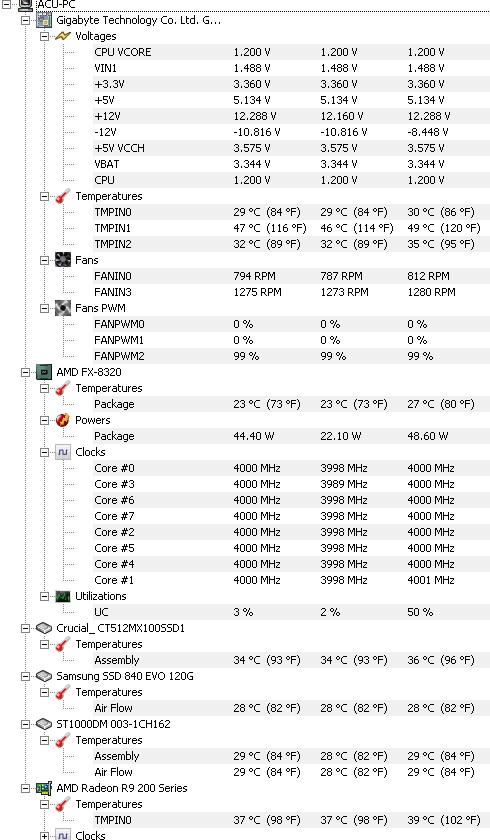Click the Utilizations graph icon

tap(63, 596)
